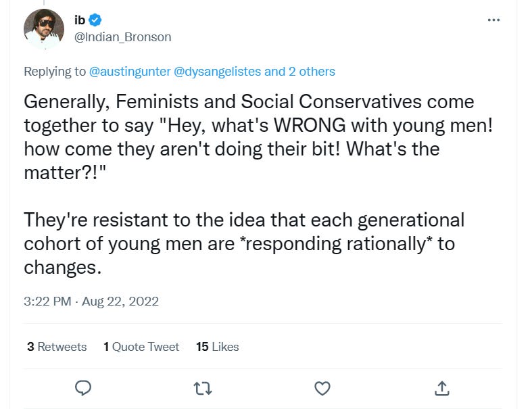Click the 3:22 PM · Aug 22, 2022 timestamp
The width and height of the screenshot is (532, 409).
pyautogui.click(x=91, y=301)
